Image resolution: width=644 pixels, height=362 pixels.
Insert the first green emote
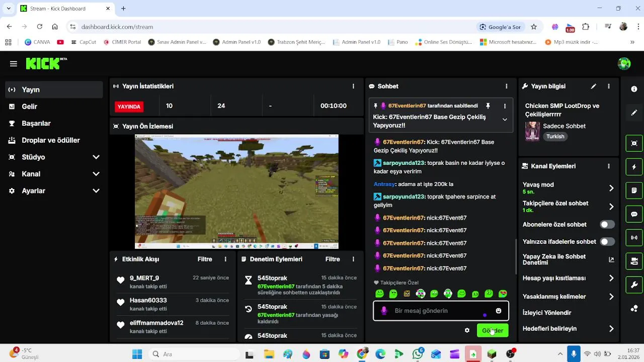click(379, 294)
